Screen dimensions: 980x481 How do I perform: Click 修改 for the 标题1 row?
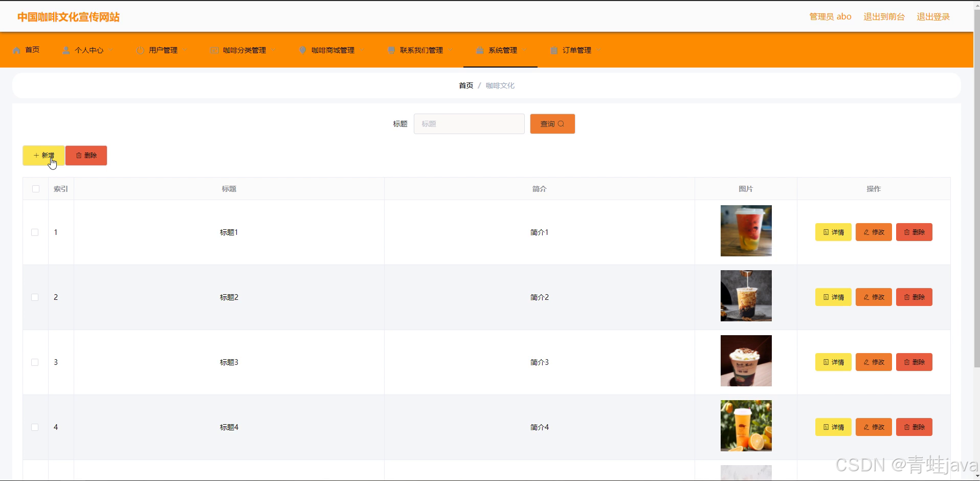tap(874, 232)
